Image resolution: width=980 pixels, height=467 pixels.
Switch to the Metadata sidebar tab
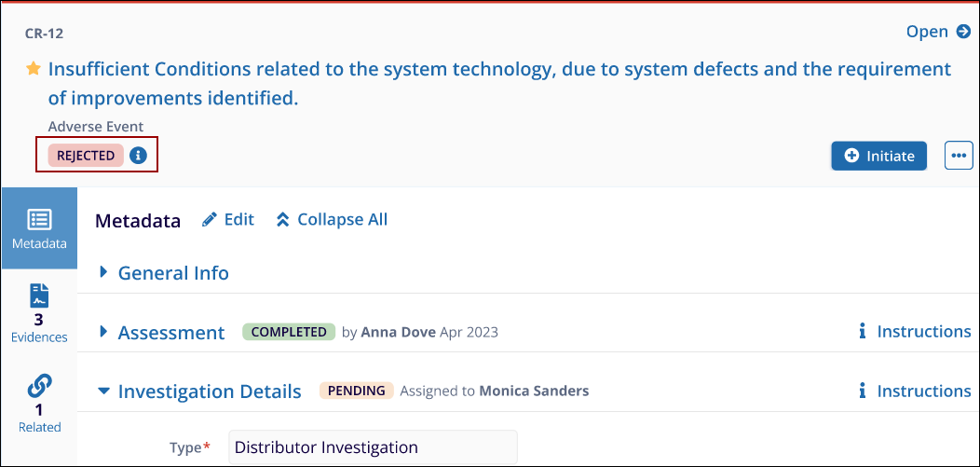39,228
